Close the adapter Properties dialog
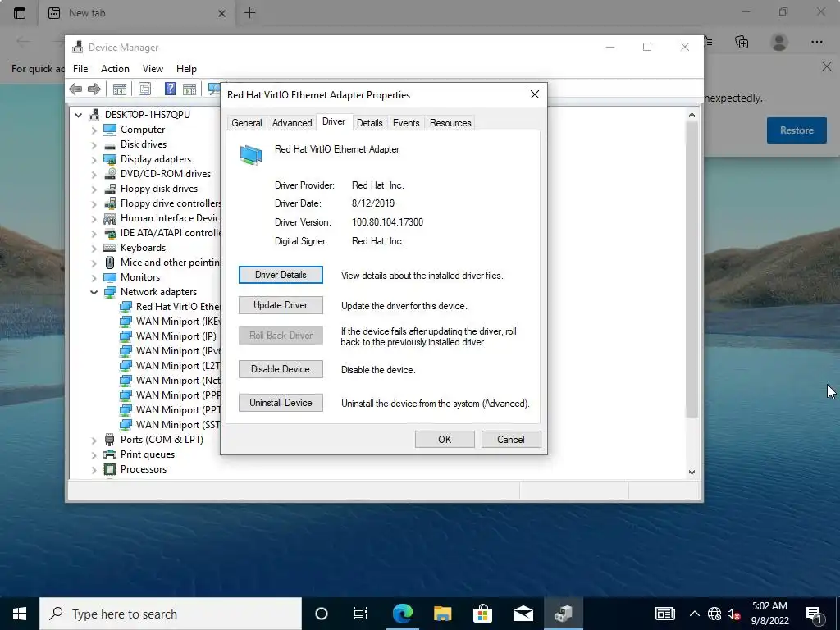 pos(534,94)
